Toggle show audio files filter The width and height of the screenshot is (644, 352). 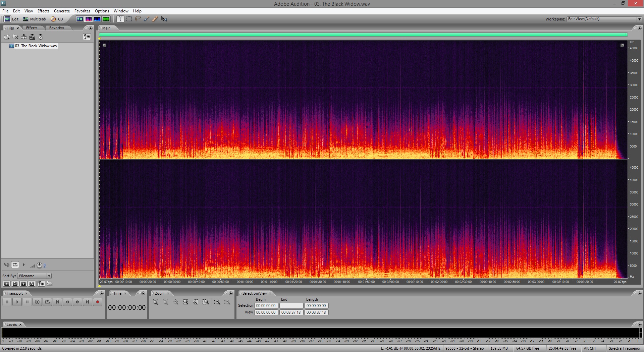point(6,284)
